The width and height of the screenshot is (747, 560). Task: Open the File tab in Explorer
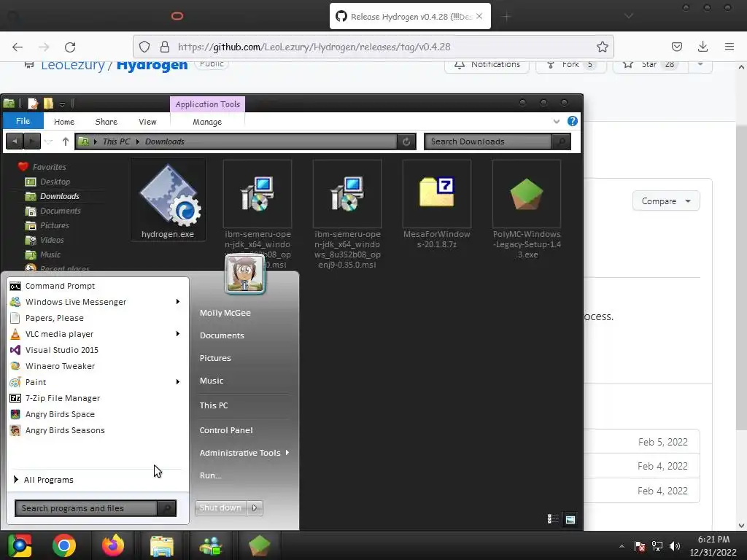coord(23,121)
